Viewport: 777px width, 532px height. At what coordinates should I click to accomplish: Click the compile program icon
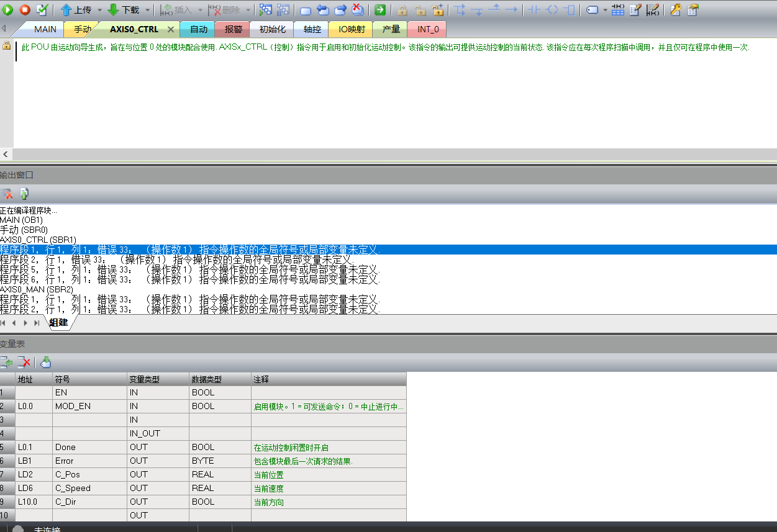pyautogui.click(x=42, y=10)
